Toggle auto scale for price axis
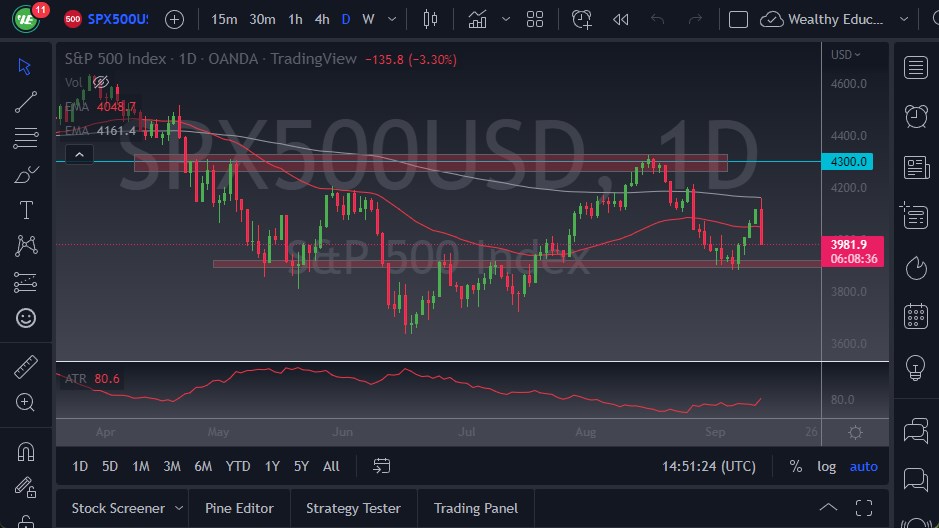 coord(863,466)
